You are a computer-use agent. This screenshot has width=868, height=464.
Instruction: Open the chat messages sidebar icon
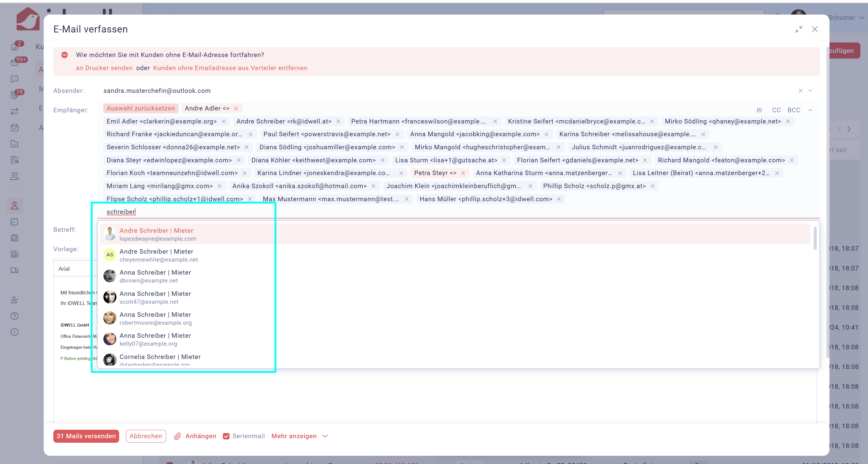tap(15, 79)
